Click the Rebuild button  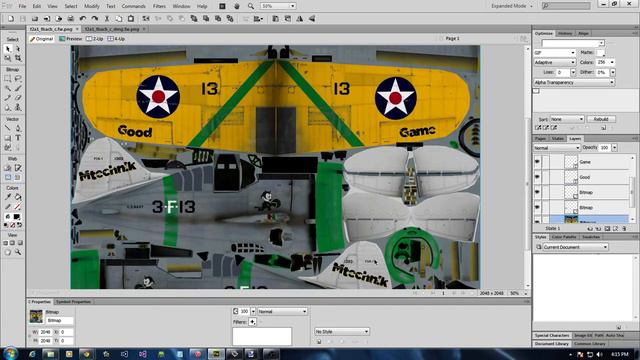point(601,119)
